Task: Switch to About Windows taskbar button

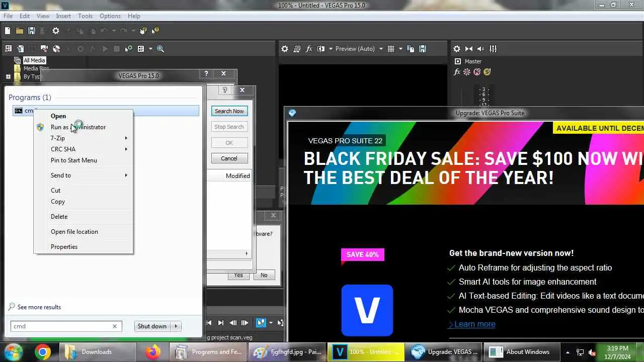Action: coord(521,352)
